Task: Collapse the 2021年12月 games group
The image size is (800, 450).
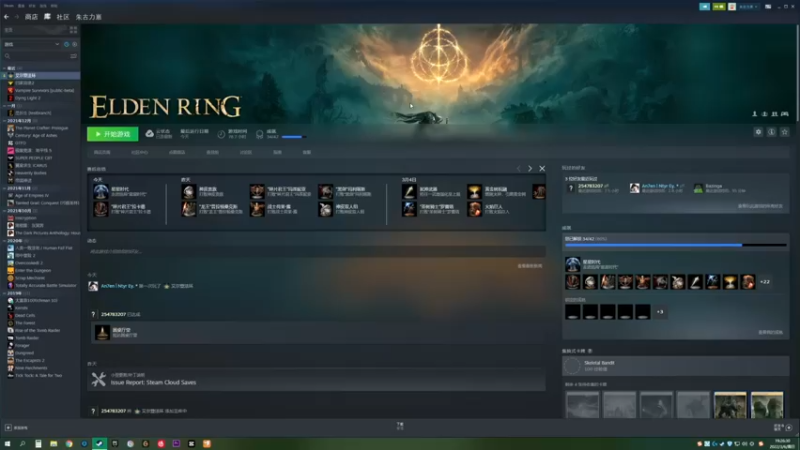Action: pos(4,121)
